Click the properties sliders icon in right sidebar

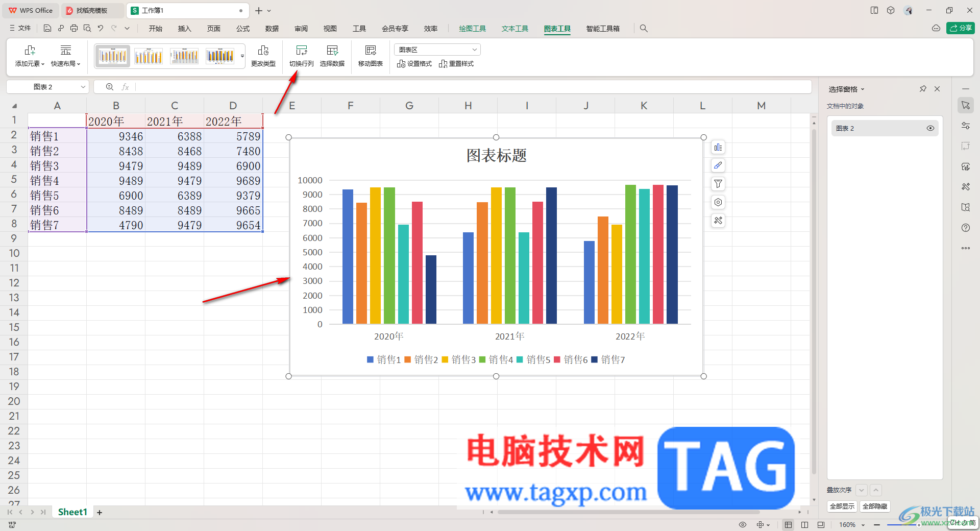click(x=966, y=126)
